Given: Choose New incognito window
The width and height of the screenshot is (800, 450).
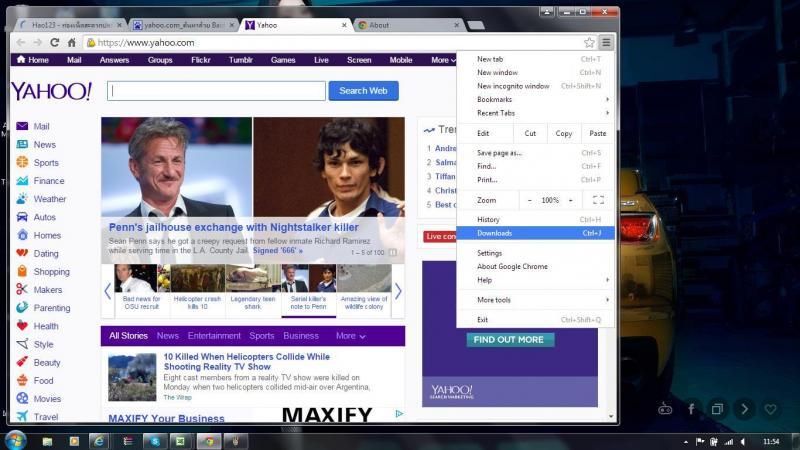Looking at the screenshot, I should click(535, 86).
